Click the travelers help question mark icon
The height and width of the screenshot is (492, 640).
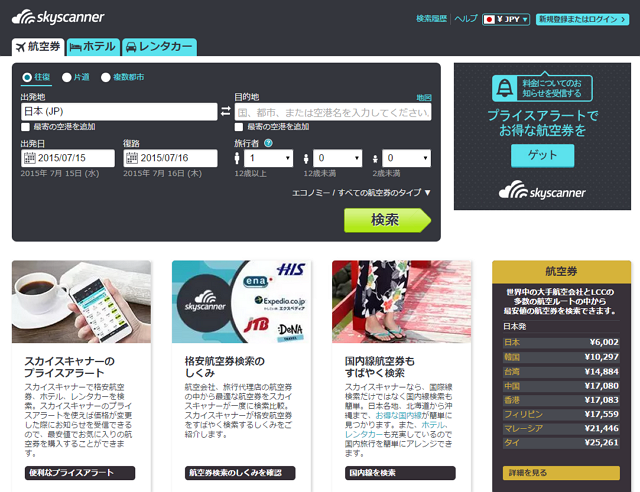tap(268, 143)
